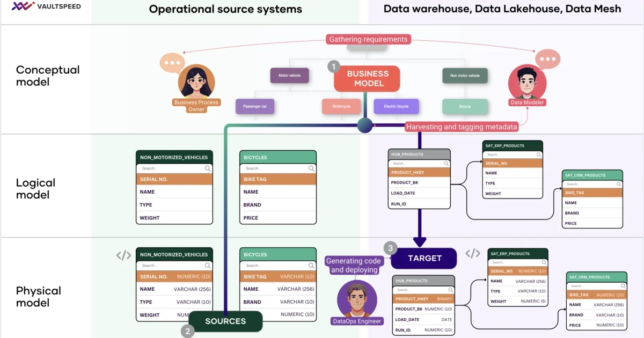Viewport: 644px width, 338px height.
Task: Click the TARGET button
Action: pos(424,258)
